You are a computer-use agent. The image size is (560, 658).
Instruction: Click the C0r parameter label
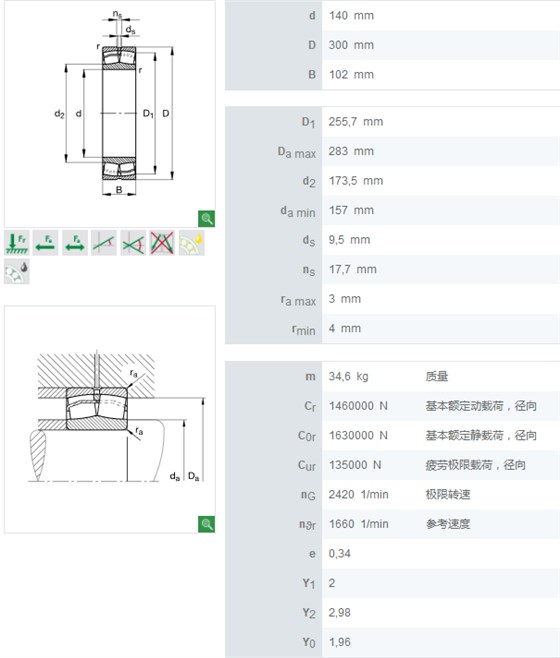pyautogui.click(x=307, y=436)
